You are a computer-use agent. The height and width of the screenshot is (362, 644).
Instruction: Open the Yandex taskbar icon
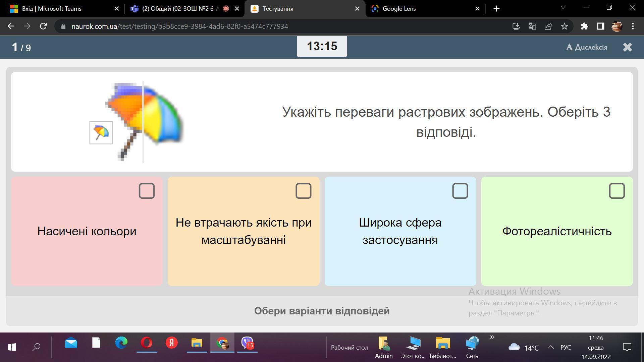click(172, 343)
